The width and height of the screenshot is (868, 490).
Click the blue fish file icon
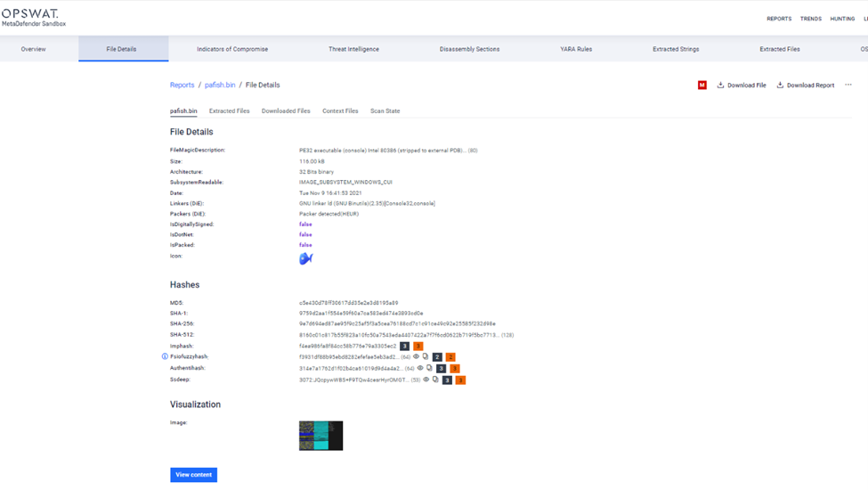point(305,258)
